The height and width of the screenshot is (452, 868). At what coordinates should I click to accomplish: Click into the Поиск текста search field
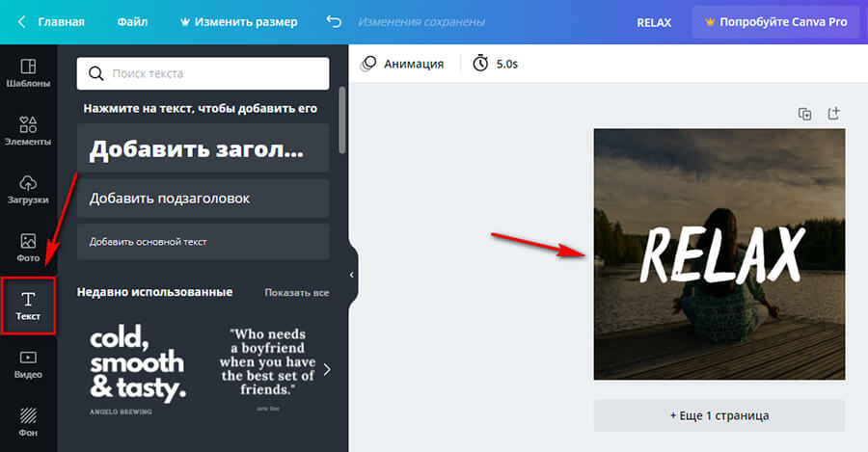(203, 73)
